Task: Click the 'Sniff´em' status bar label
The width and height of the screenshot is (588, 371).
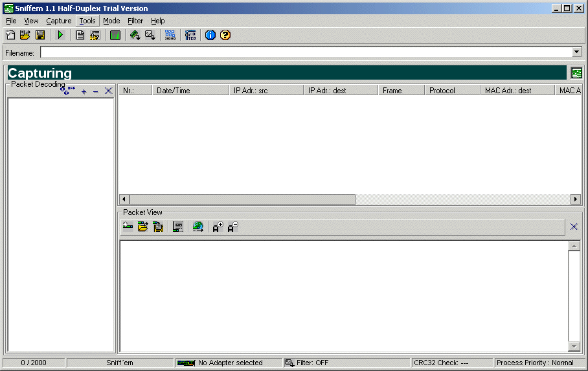Action: [x=120, y=363]
